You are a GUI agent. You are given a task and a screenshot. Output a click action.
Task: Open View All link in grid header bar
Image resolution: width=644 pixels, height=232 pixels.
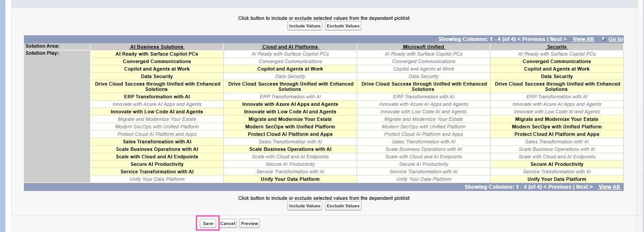click(583, 39)
